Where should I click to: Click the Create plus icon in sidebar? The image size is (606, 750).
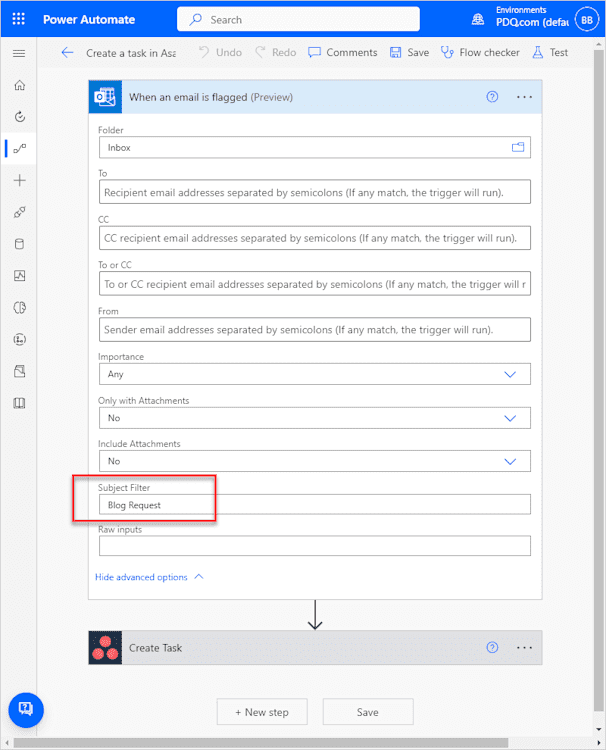point(20,180)
